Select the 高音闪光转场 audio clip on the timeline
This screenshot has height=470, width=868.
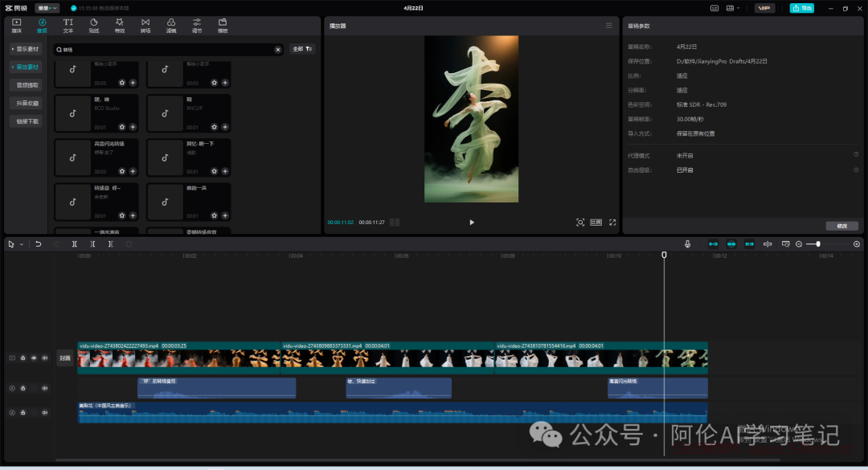(657, 388)
